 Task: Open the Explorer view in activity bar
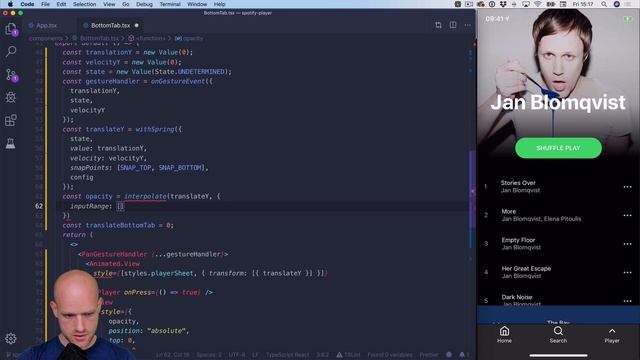tap(11, 29)
